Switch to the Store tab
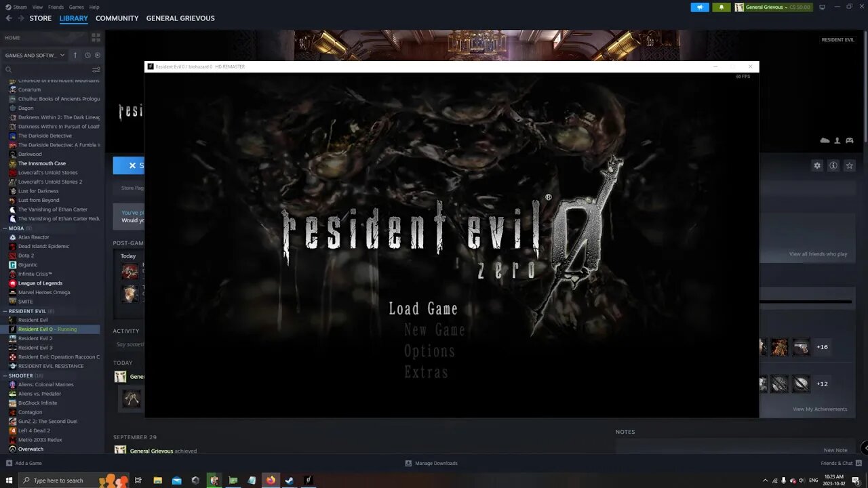 coord(40,18)
